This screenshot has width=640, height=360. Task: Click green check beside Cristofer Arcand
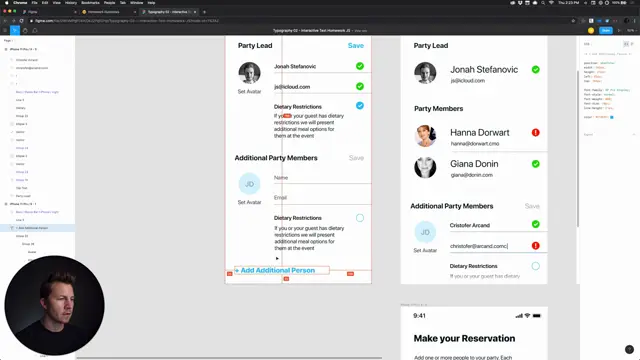coord(536,224)
